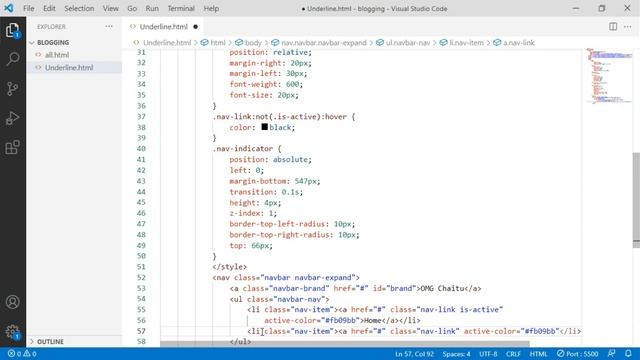Open the Help menu
Image resolution: width=640 pixels, height=360 pixels.
211,9
